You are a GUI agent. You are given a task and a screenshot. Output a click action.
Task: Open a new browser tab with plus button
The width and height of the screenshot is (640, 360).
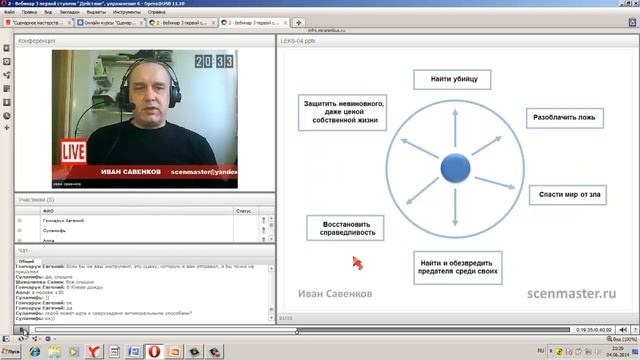(298, 23)
